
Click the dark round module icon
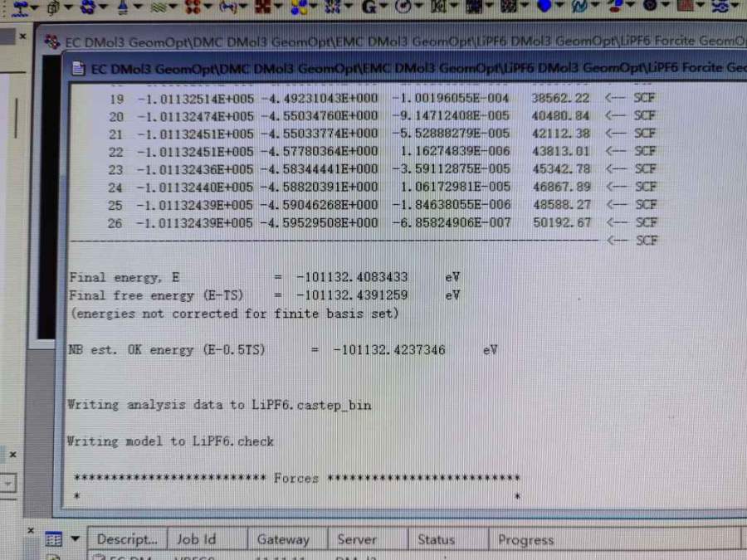[649, 6]
